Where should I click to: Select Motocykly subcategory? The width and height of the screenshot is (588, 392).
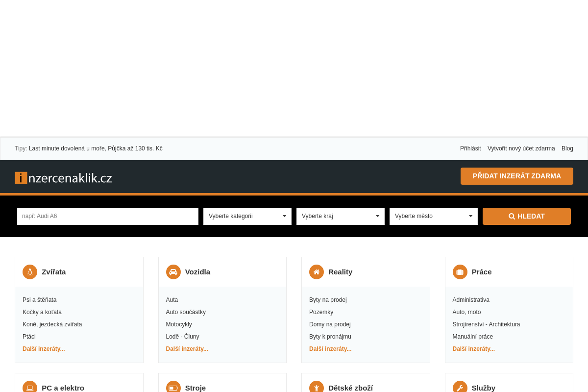tap(179, 324)
